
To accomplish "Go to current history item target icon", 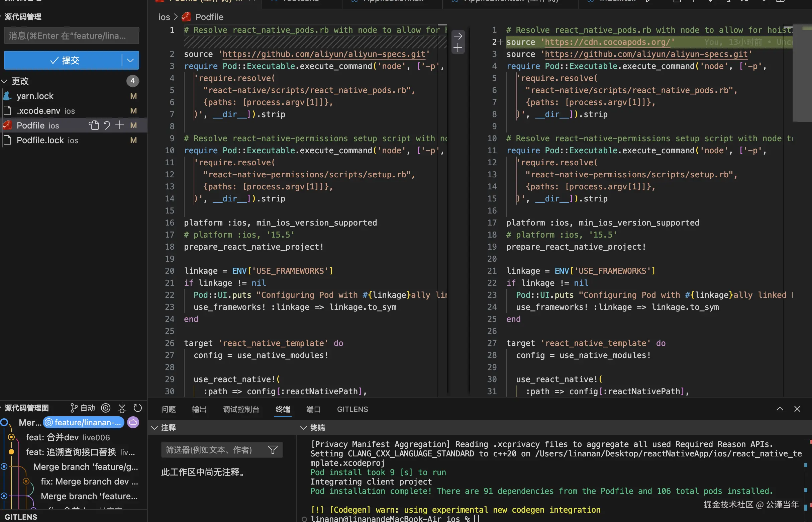I will (106, 408).
